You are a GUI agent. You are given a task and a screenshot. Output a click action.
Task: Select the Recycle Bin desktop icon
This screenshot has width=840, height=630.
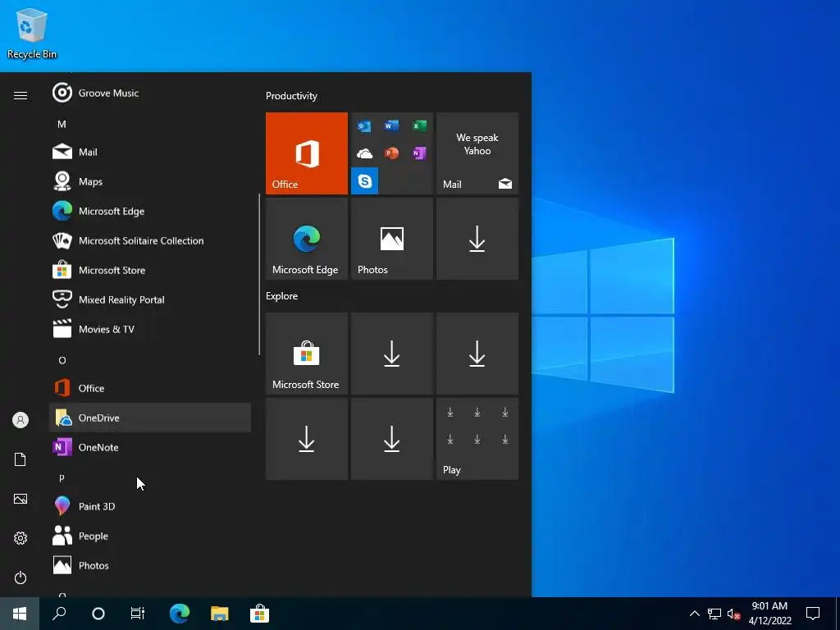point(32,34)
